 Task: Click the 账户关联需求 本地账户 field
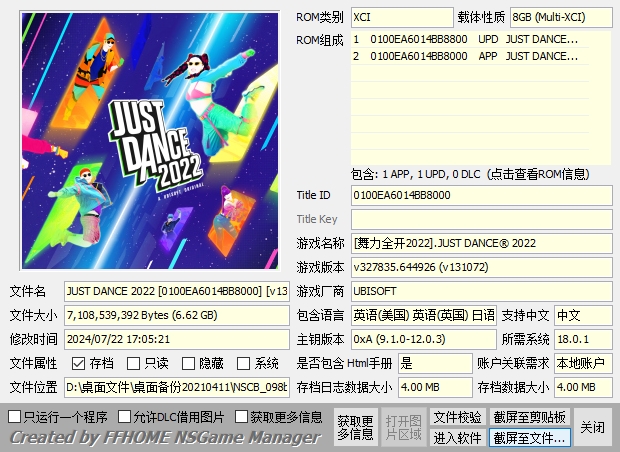tap(583, 363)
